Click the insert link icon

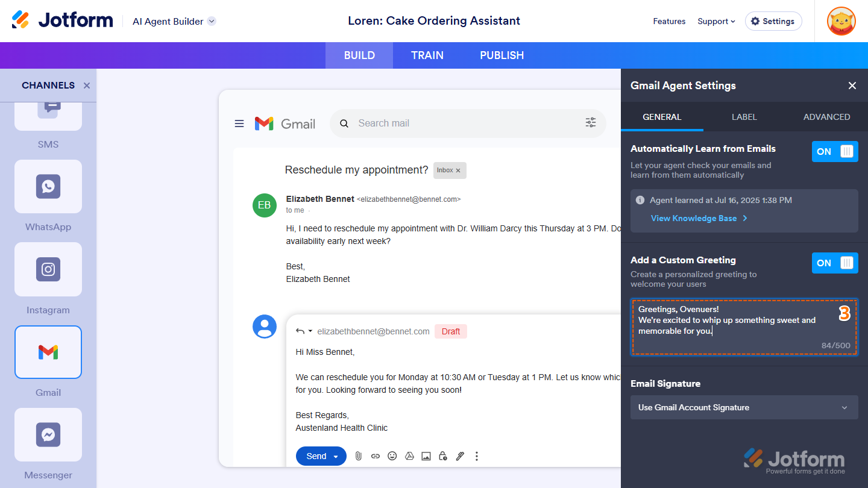(x=376, y=456)
